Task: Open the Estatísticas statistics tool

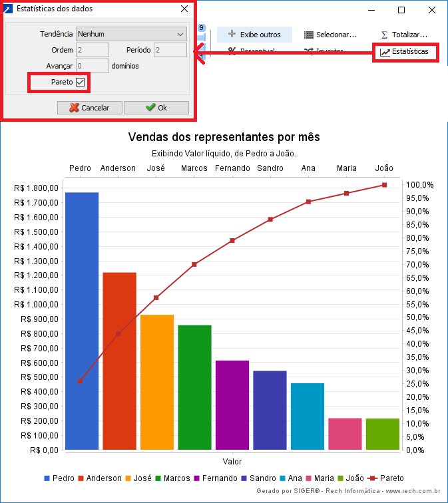Action: [404, 52]
